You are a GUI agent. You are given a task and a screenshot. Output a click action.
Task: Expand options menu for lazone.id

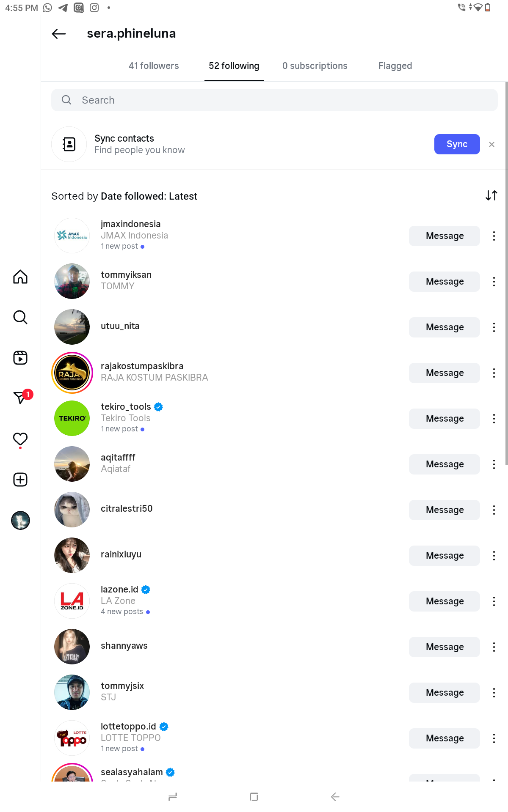coord(494,601)
